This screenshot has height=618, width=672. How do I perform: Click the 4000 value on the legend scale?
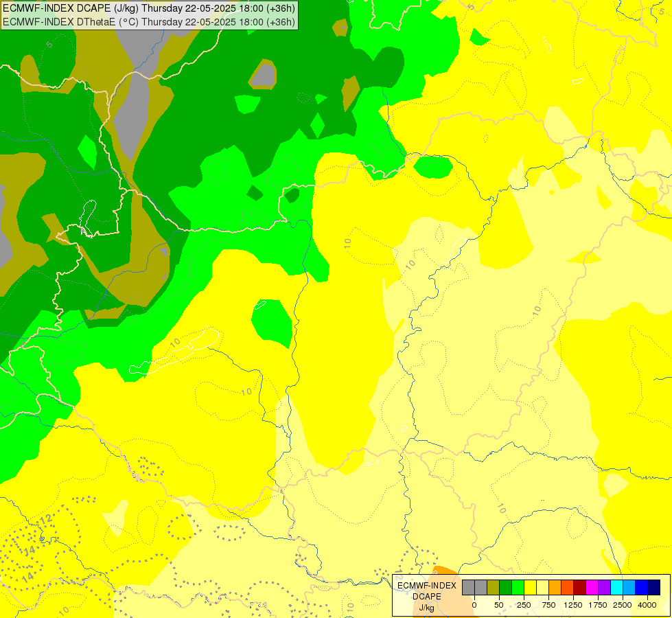click(x=647, y=605)
